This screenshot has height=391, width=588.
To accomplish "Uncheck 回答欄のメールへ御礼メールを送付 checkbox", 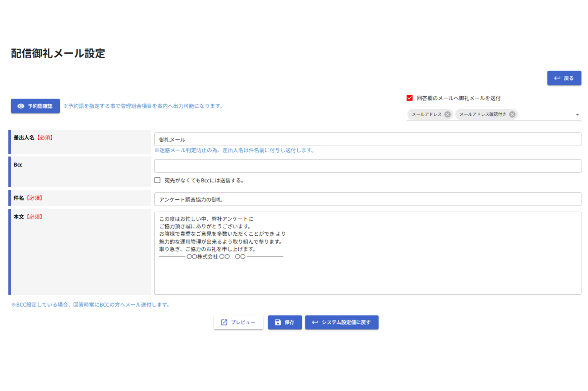I will [x=410, y=98].
